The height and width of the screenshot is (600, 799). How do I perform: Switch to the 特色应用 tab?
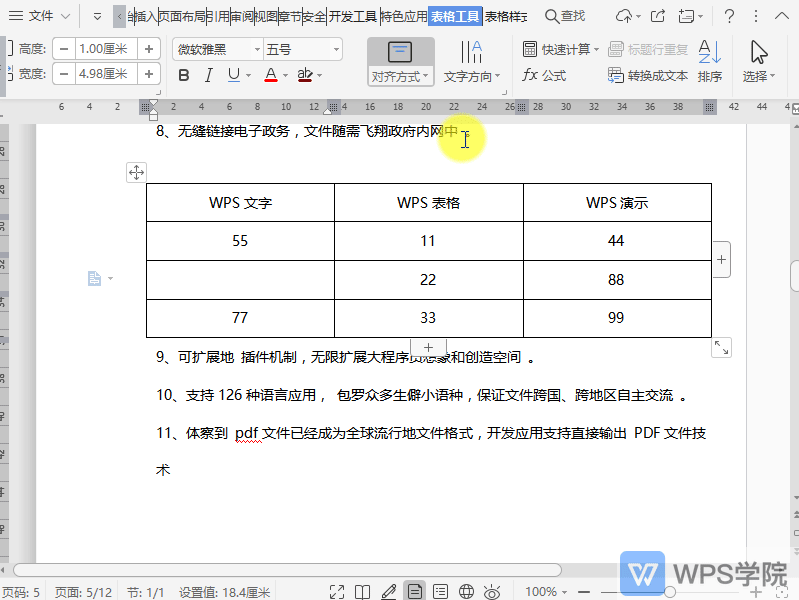[x=404, y=17]
